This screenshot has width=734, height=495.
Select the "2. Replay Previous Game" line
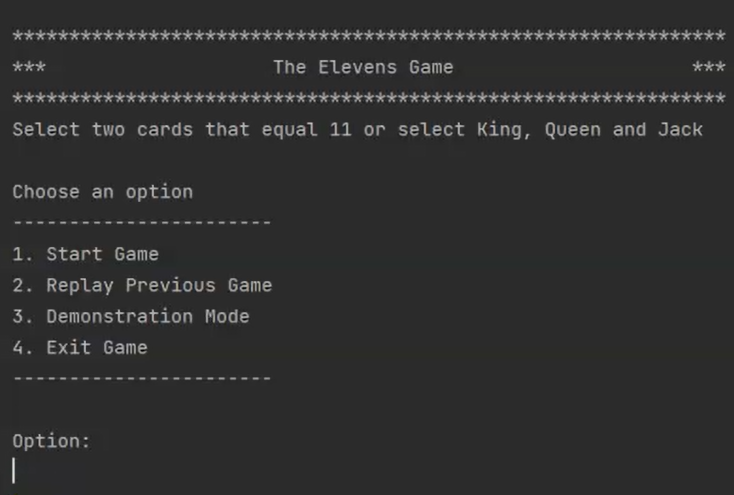[142, 285]
